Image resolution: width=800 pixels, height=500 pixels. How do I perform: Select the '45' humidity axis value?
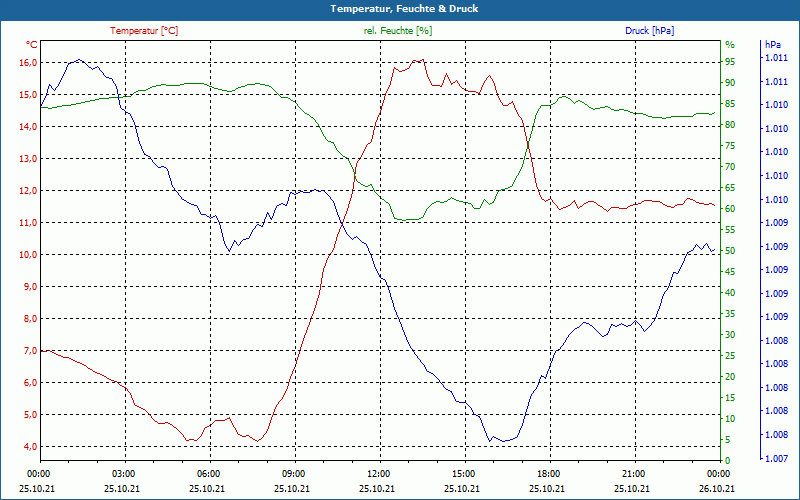[730, 272]
